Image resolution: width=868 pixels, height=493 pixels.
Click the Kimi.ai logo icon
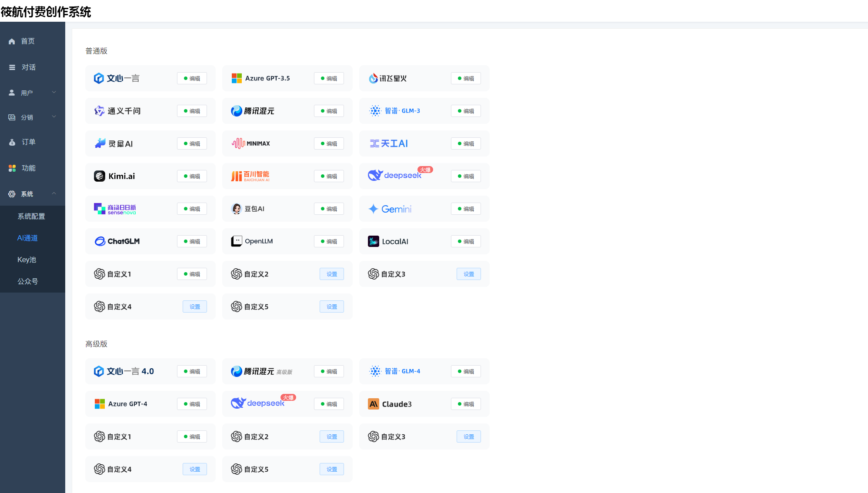click(100, 176)
